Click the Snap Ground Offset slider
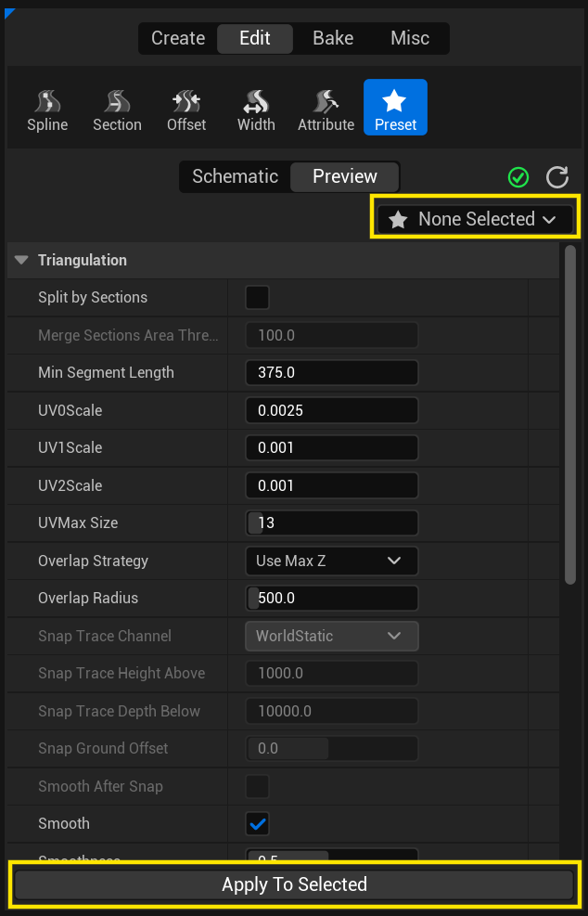The width and height of the screenshot is (588, 916). point(332,748)
